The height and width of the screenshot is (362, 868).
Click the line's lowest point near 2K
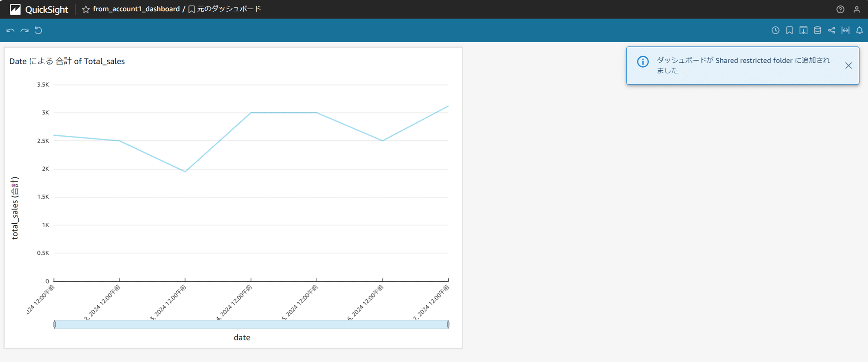185,172
